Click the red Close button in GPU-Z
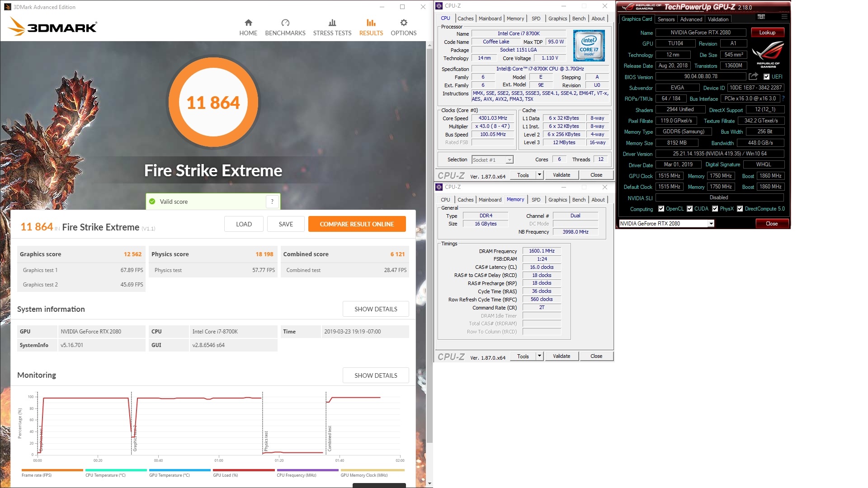This screenshot has height=488, width=868. (772, 224)
